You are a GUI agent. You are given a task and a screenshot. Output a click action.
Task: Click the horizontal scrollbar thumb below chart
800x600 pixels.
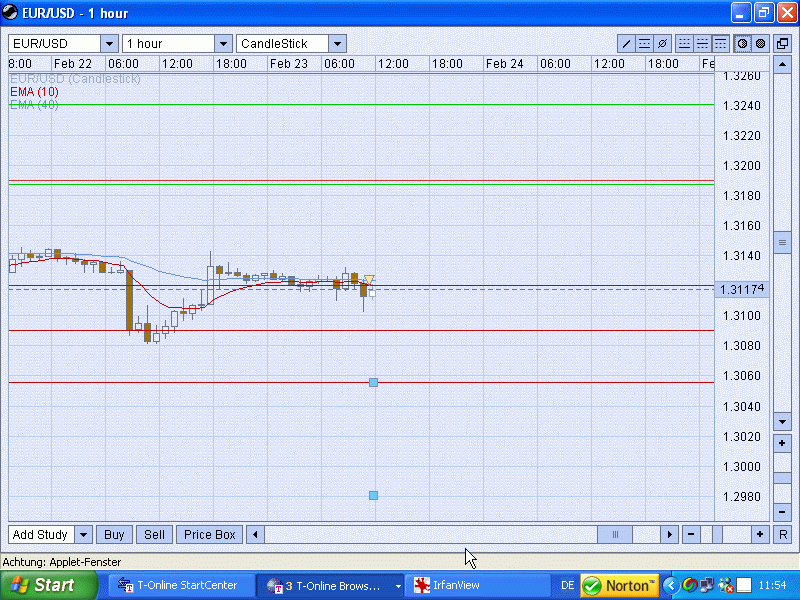coord(615,535)
